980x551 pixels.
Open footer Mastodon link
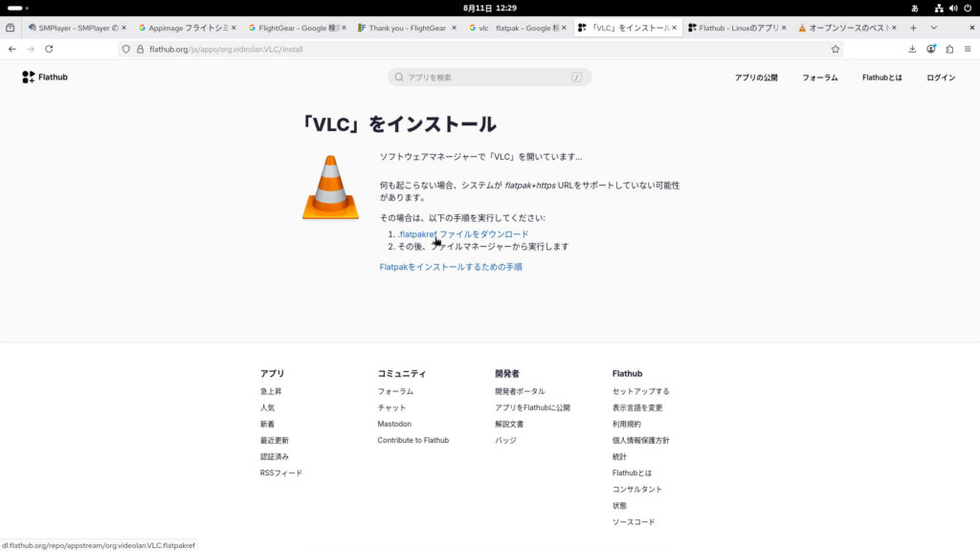click(x=394, y=424)
